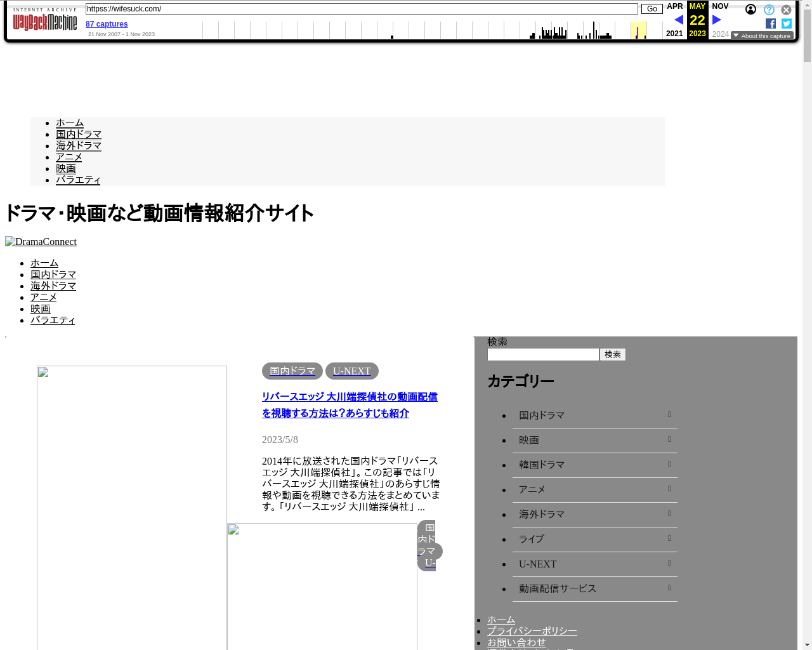The width and height of the screenshot is (812, 650).
Task: Expand the 国内ドラマ category in sidebar
Action: [x=669, y=415]
